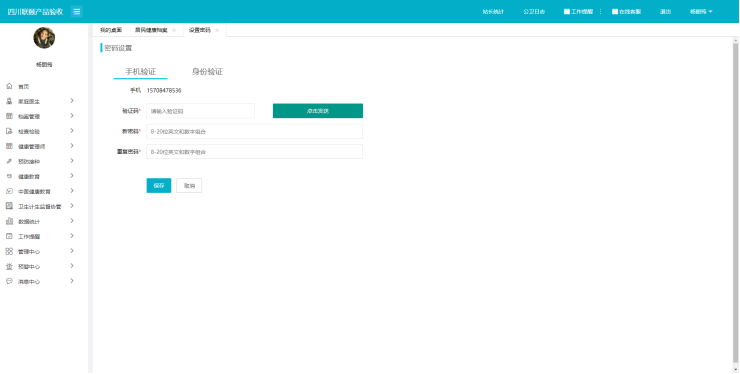Click the white icon beside header 工作提醒

[567, 12]
